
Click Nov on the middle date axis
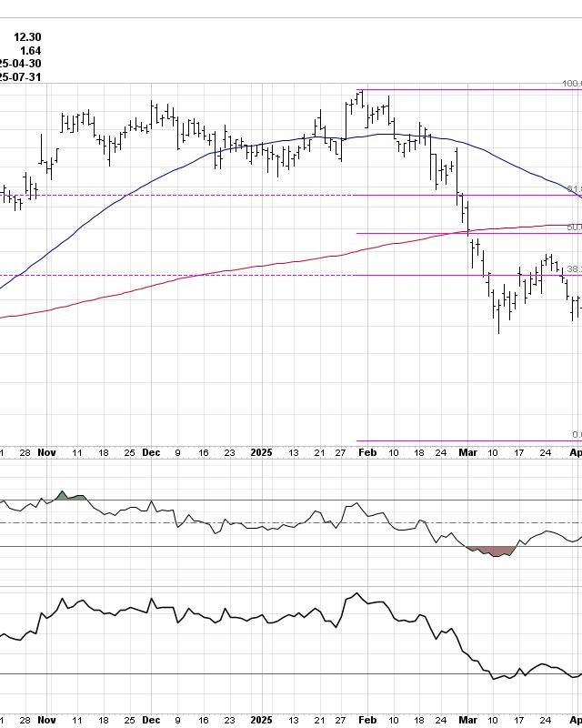(49, 452)
